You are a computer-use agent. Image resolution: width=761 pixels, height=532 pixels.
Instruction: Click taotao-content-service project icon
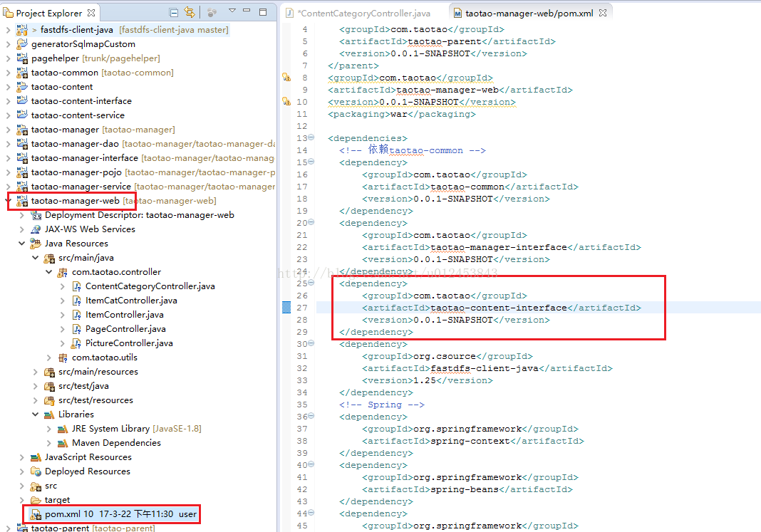click(22, 115)
